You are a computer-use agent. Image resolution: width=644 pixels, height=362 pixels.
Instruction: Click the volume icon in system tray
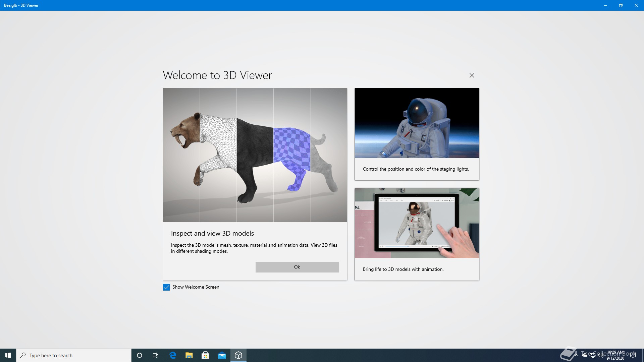coord(600,355)
